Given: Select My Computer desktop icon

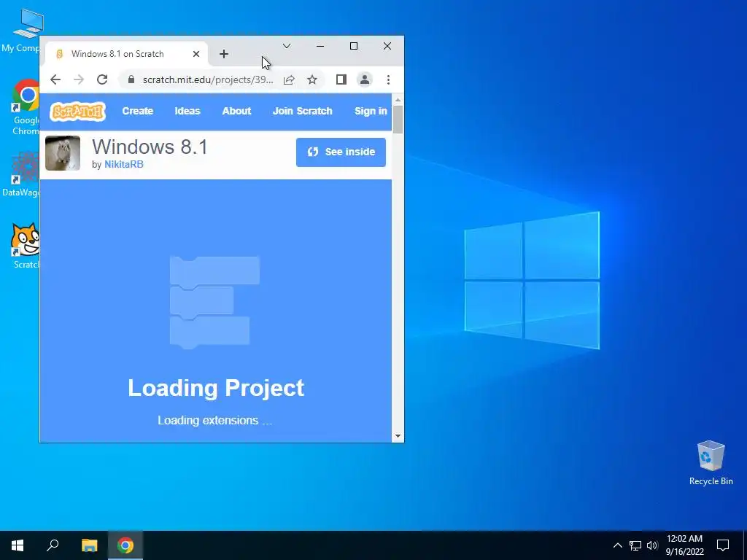Looking at the screenshot, I should [x=23, y=31].
